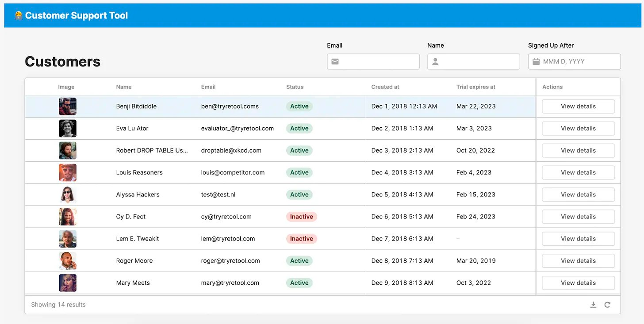Click the calendar icon in Signed Up After
Image resolution: width=644 pixels, height=324 pixels.
[x=536, y=61]
